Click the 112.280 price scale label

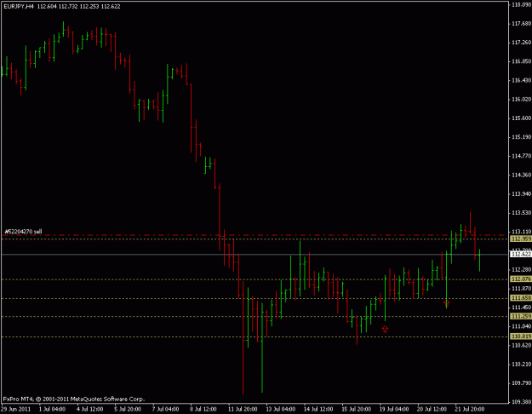tap(521, 270)
